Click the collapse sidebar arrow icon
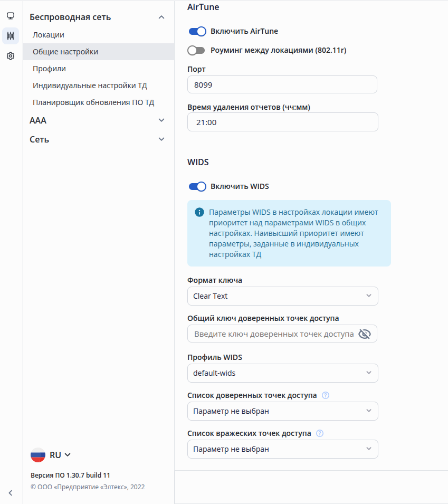Image resolution: width=448 pixels, height=504 pixels. point(11,493)
